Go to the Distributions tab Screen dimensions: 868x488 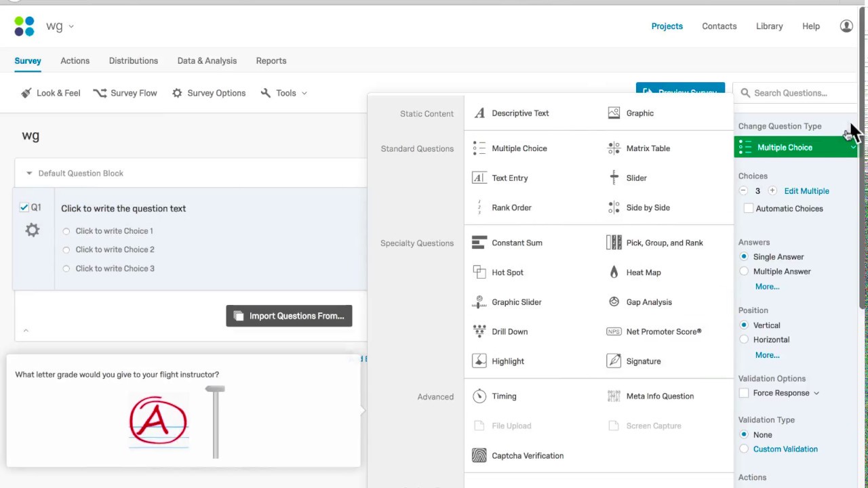point(134,61)
